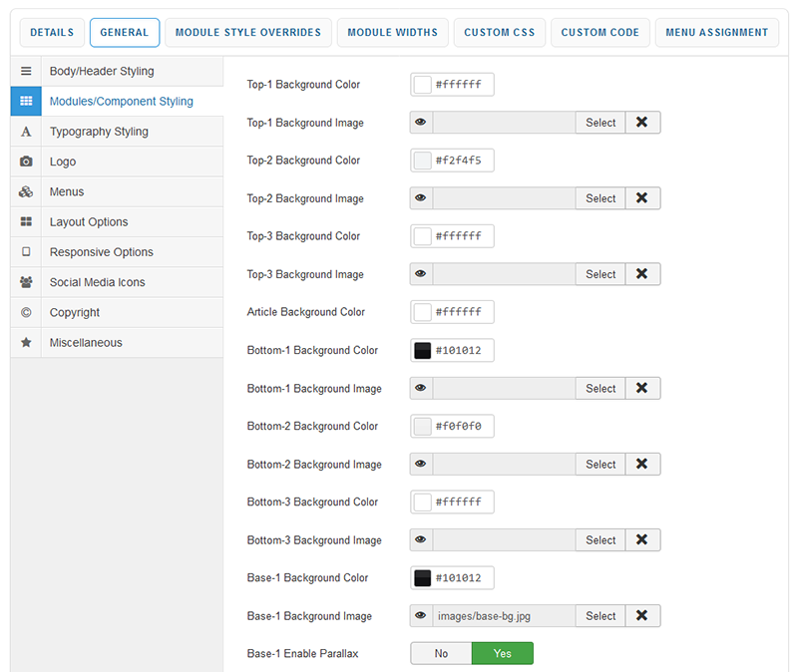Viewport: 798px width, 672px height.
Task: Preview Base-1 Background Image via eye icon
Action: coord(421,615)
